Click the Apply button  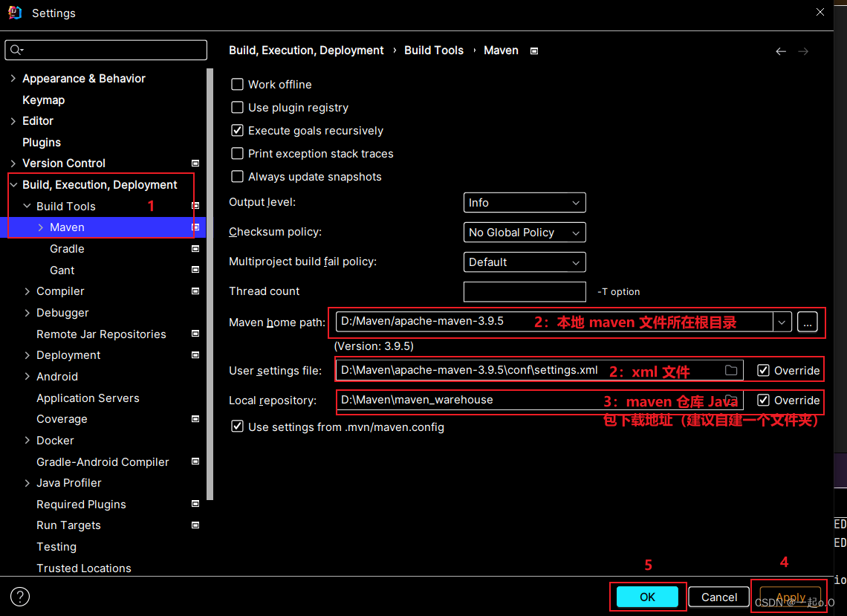coord(791,597)
